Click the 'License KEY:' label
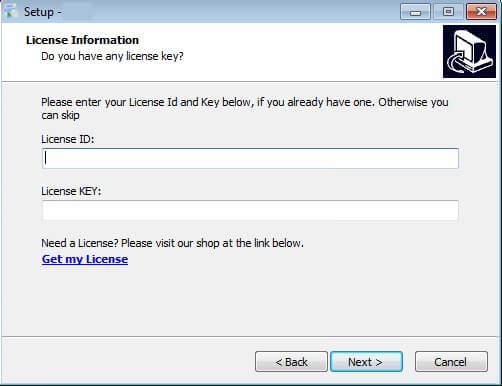502x386 pixels. tap(71, 191)
